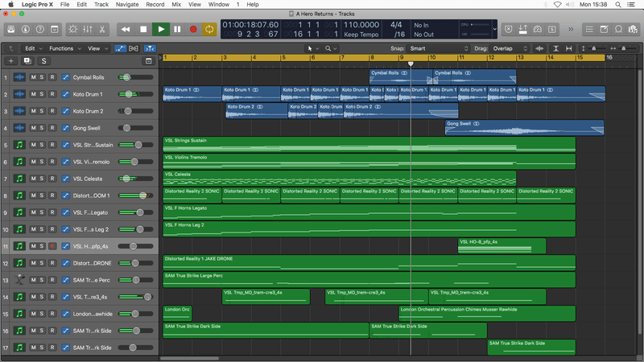Toggle Cycle mode button
644x362 pixels.
209,29
